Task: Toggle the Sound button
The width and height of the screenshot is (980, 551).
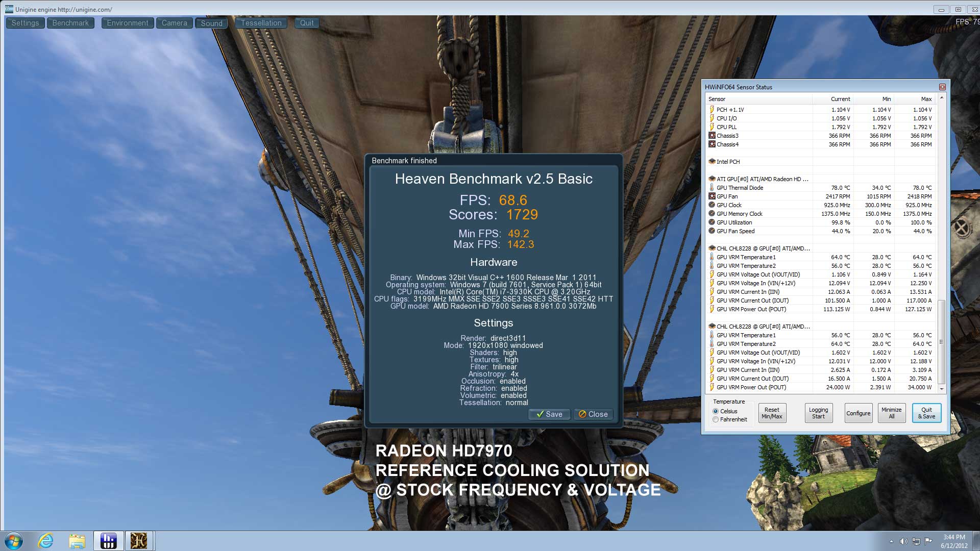Action: 211,23
